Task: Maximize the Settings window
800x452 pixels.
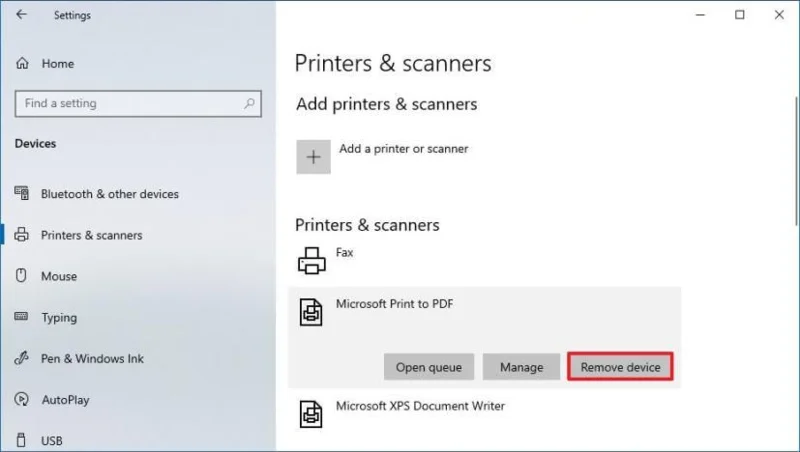Action: click(739, 15)
